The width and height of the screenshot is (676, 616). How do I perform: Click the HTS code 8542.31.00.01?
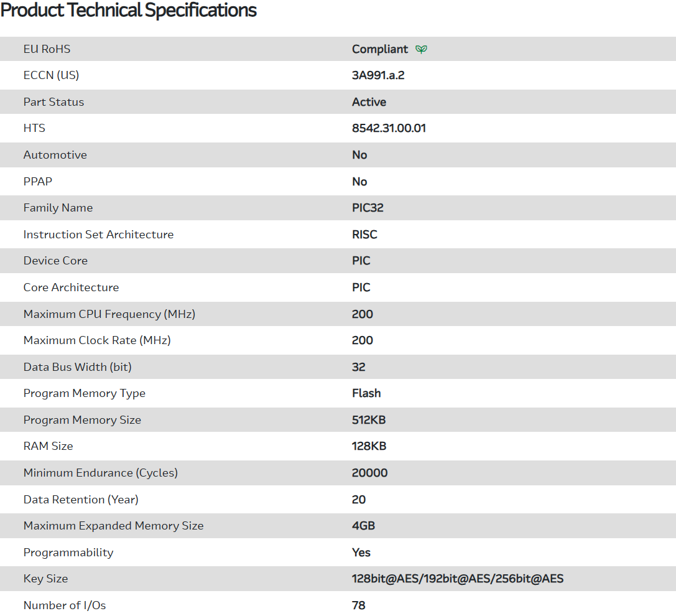tap(389, 128)
